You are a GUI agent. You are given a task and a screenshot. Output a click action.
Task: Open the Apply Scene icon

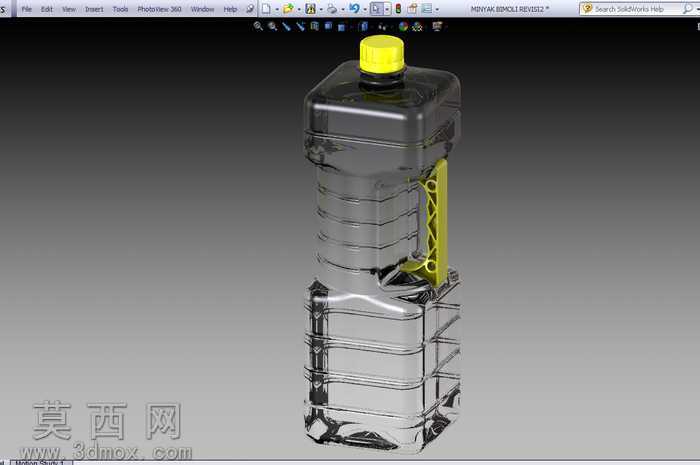click(x=417, y=26)
